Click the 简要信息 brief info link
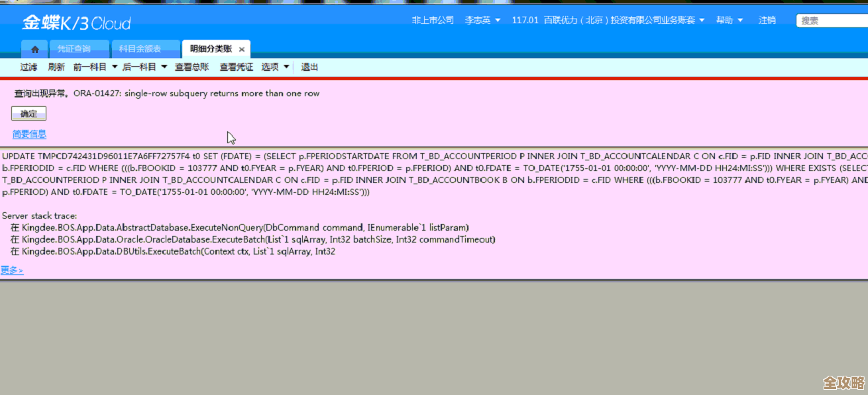The height and width of the screenshot is (395, 868). click(x=29, y=134)
